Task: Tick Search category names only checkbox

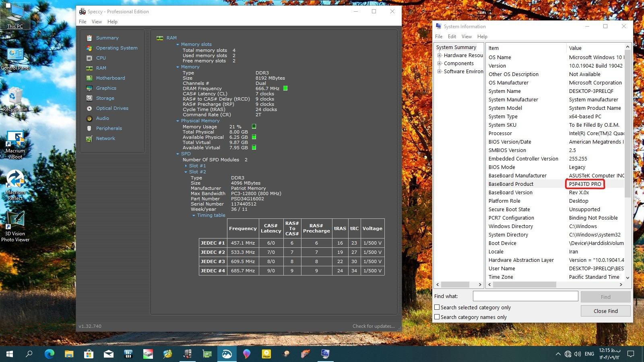Action: [437, 317]
